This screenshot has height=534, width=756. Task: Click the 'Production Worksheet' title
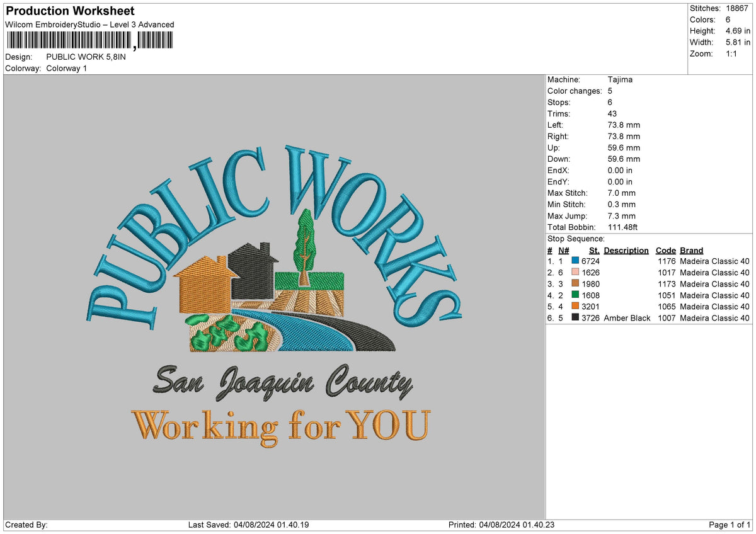(x=70, y=11)
